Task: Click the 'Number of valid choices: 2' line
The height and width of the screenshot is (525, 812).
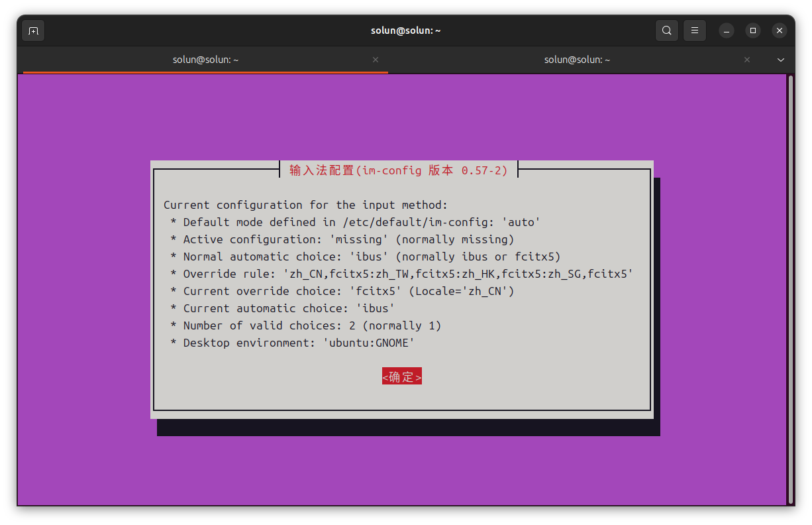Action: 306,325
